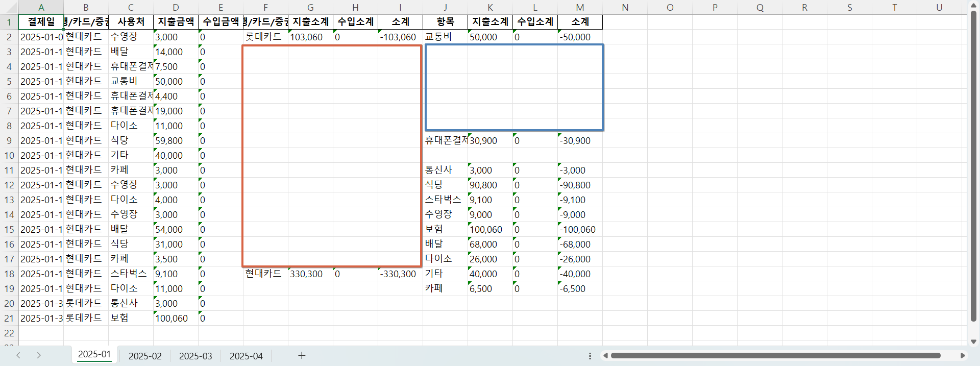Select cell showing 26,000
The height and width of the screenshot is (366, 980).
coord(490,259)
